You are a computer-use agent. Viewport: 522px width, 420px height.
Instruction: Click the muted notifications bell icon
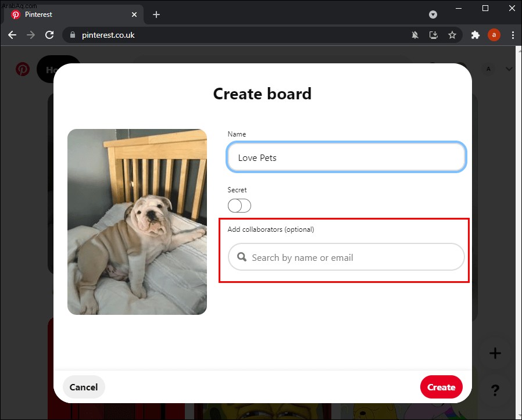point(415,35)
